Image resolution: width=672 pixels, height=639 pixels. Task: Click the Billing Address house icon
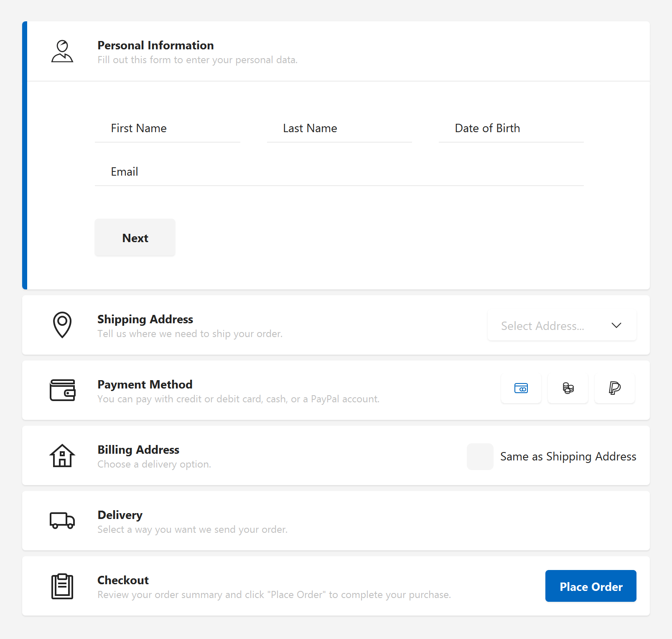point(62,456)
